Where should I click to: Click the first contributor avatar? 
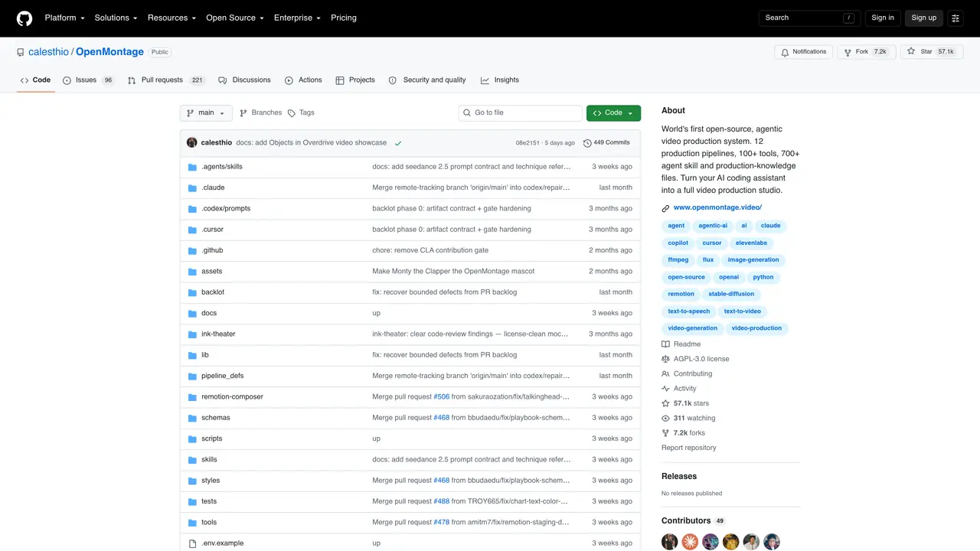tap(670, 542)
